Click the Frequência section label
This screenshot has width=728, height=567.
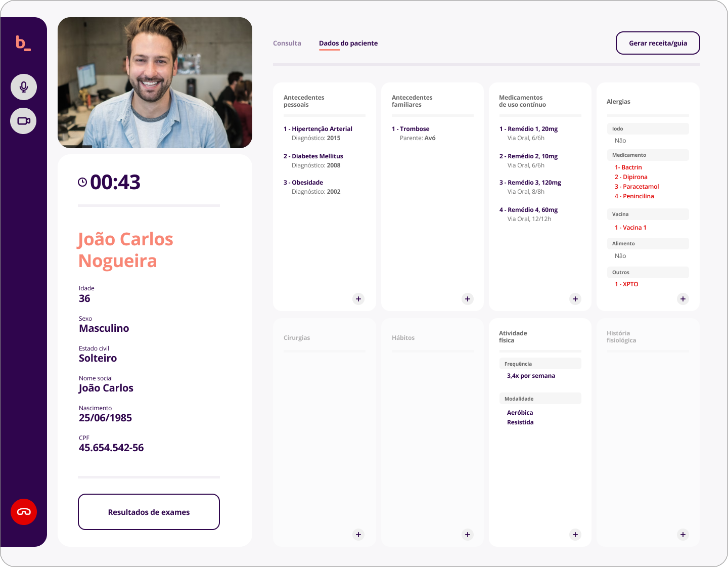(540, 364)
